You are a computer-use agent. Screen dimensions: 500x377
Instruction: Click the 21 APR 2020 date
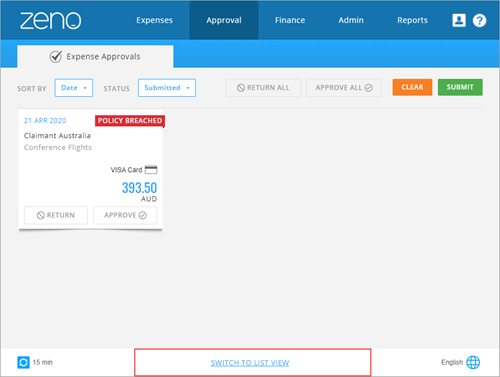click(45, 121)
